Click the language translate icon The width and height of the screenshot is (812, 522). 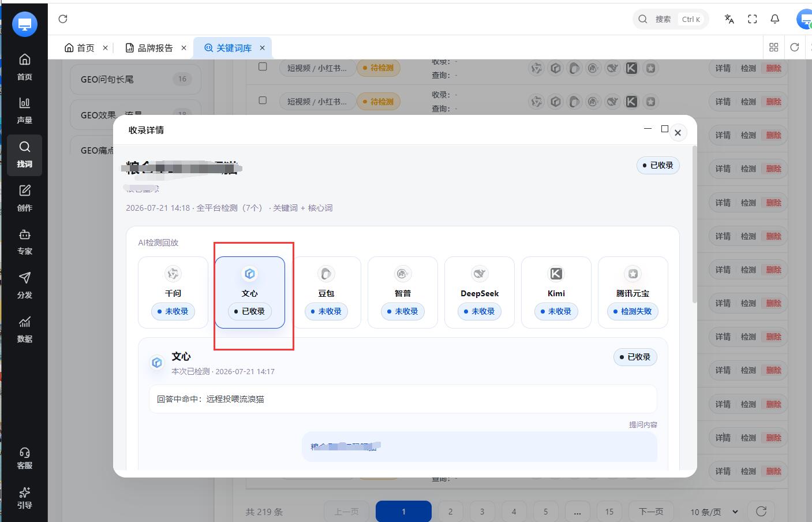click(x=729, y=19)
